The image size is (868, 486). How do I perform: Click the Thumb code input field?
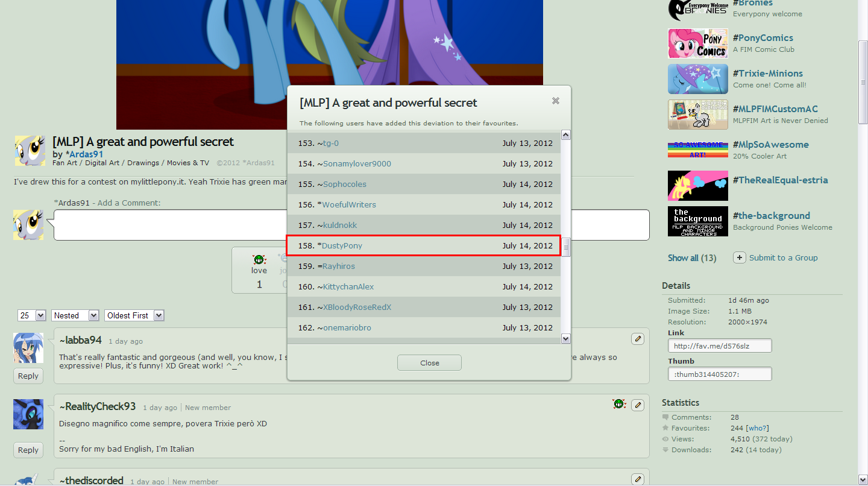[x=720, y=374]
